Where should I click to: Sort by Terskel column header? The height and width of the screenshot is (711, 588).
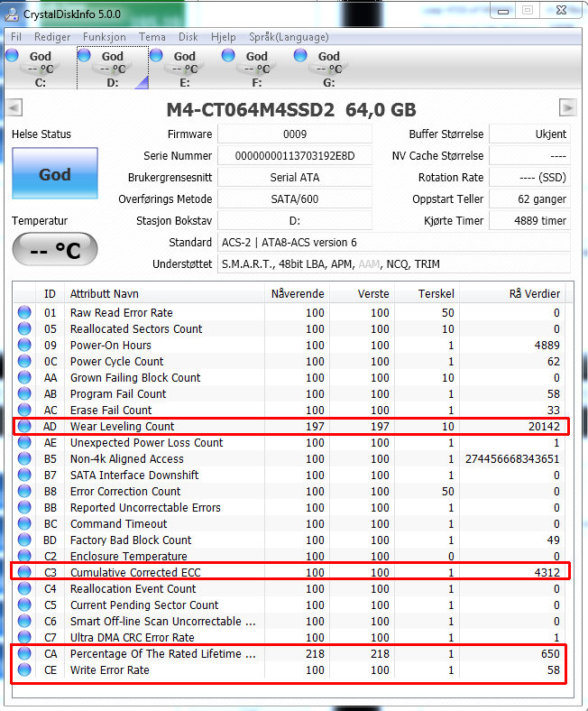(427, 294)
